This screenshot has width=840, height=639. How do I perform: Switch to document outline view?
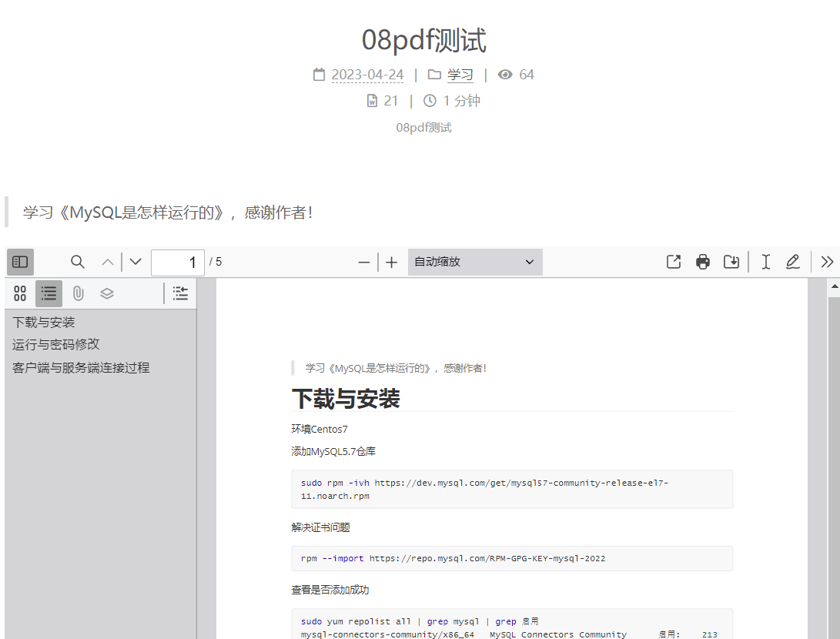[x=49, y=293]
